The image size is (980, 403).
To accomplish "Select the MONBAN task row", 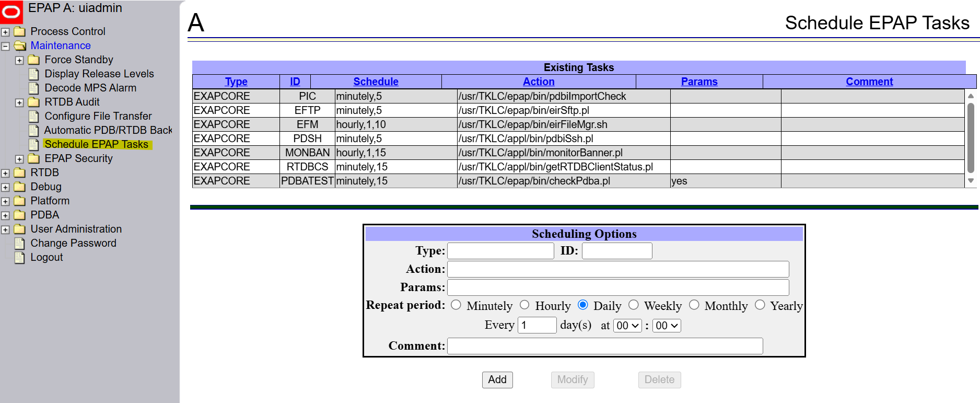I will click(x=578, y=153).
